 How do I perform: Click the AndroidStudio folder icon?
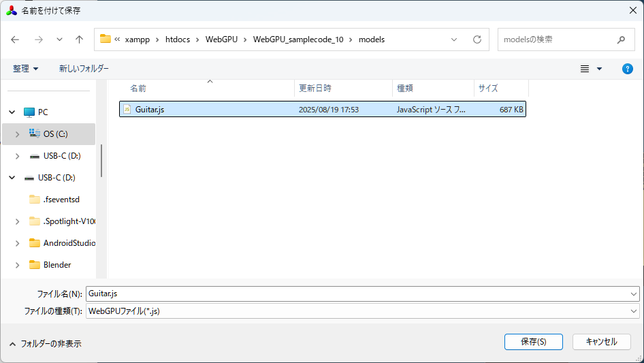point(35,243)
